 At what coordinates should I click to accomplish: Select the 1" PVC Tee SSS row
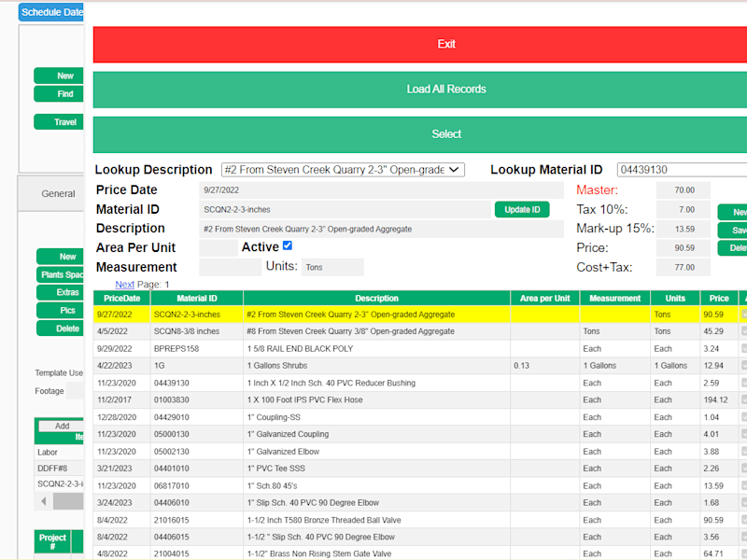(x=419, y=469)
